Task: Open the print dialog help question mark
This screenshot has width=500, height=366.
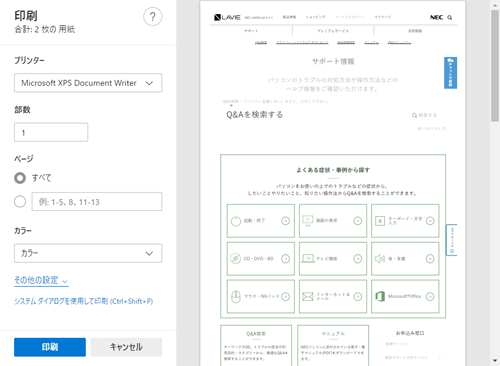Action: pos(153,16)
